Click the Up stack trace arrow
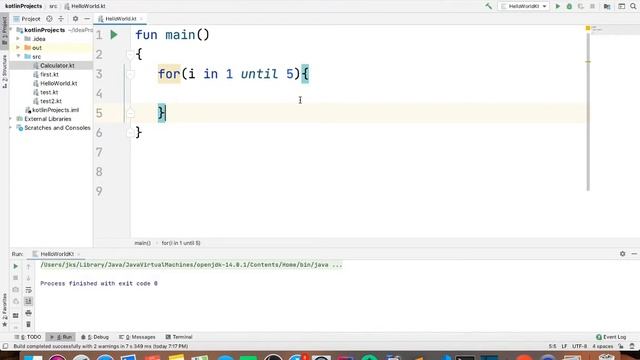640x360 pixels. tap(28, 266)
